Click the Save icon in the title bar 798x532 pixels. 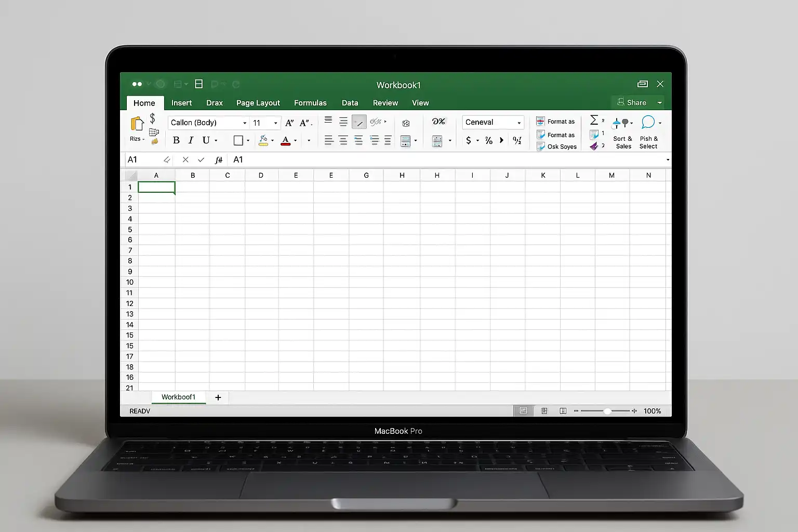[198, 84]
